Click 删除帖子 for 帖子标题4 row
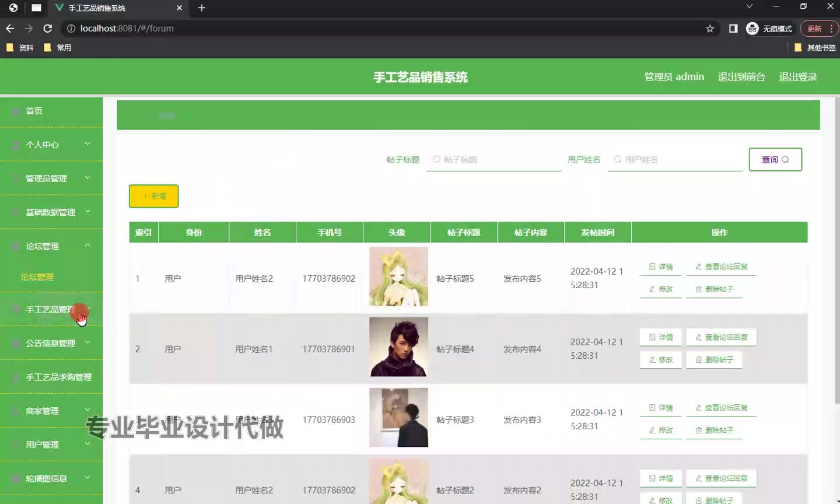840x504 pixels. 714,359
